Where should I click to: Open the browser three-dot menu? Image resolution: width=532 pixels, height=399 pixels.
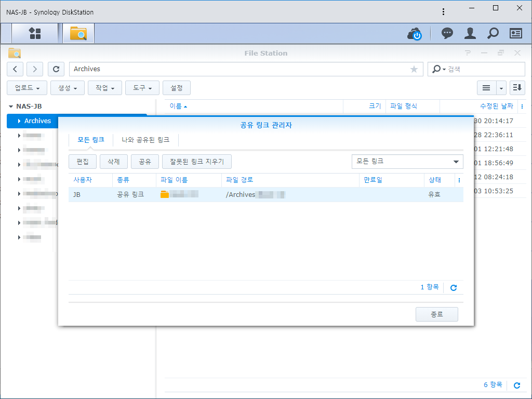coord(443,12)
